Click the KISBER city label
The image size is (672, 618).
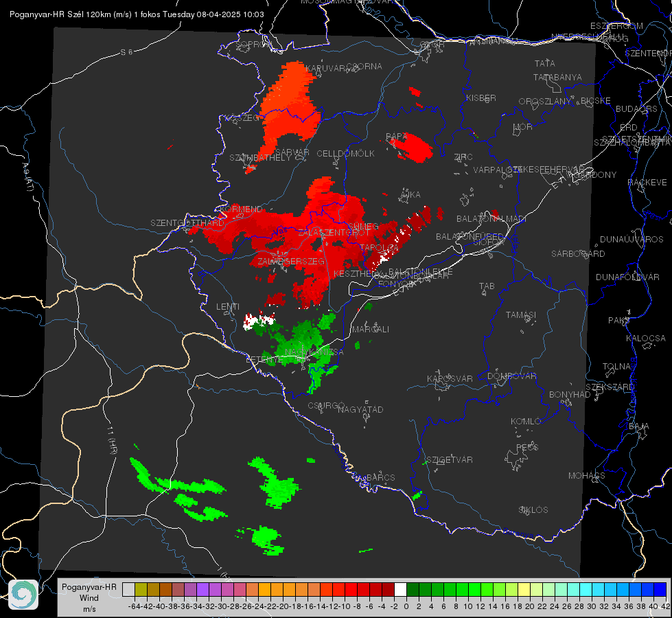pos(481,98)
